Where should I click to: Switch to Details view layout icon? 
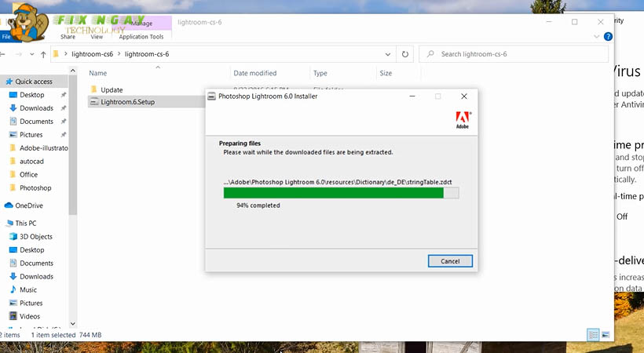(x=593, y=335)
